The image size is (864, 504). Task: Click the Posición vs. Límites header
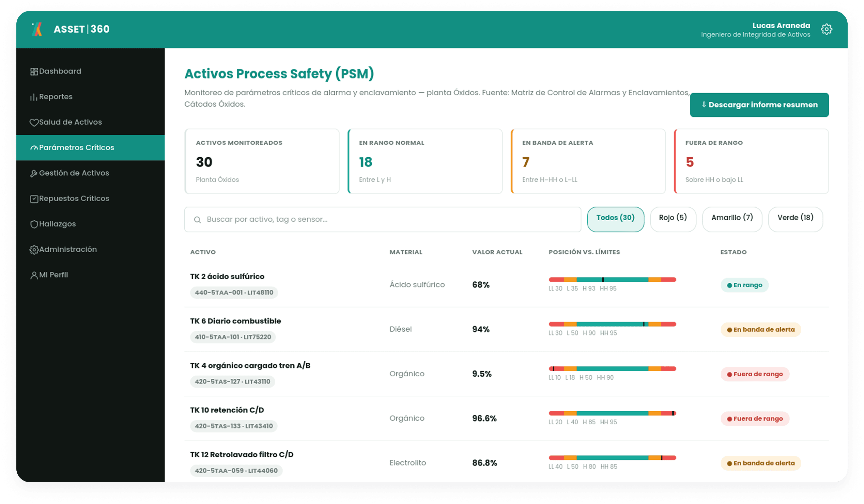(x=584, y=252)
